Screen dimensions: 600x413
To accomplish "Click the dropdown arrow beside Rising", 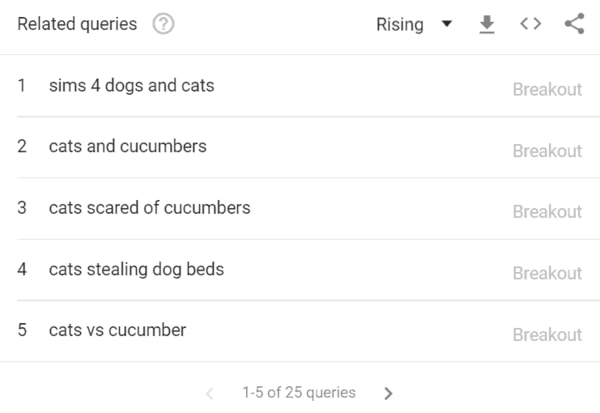I will [x=446, y=25].
